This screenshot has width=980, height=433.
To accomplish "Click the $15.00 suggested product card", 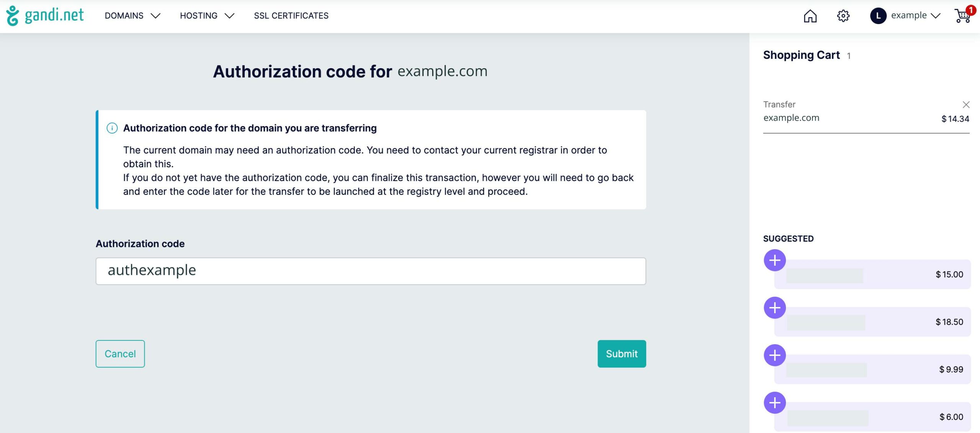I will point(872,274).
